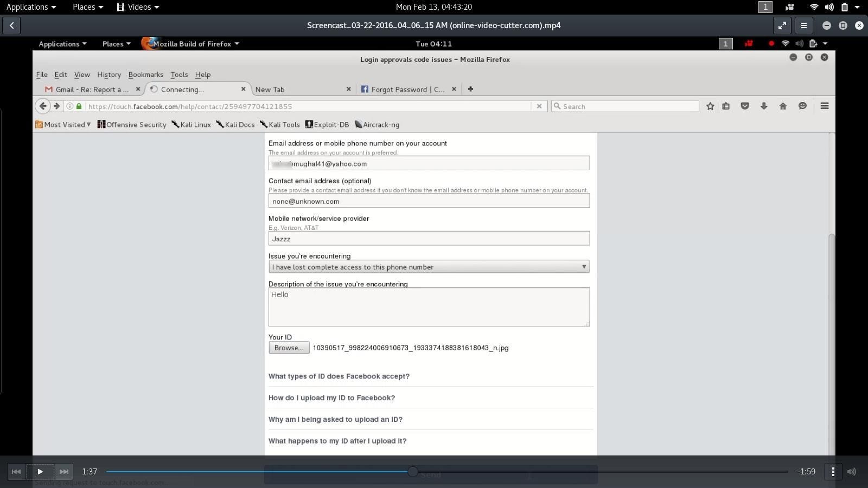The height and width of the screenshot is (488, 868).
Task: Open the video player hamburger menu
Action: pyautogui.click(x=803, y=25)
